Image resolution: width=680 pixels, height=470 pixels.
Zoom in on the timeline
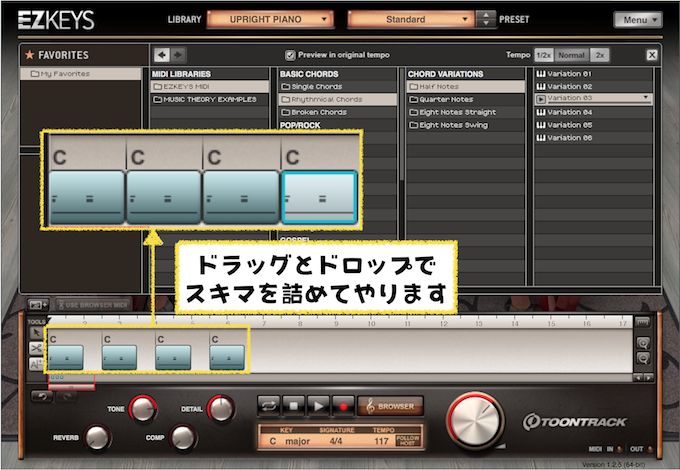pyautogui.click(x=643, y=343)
